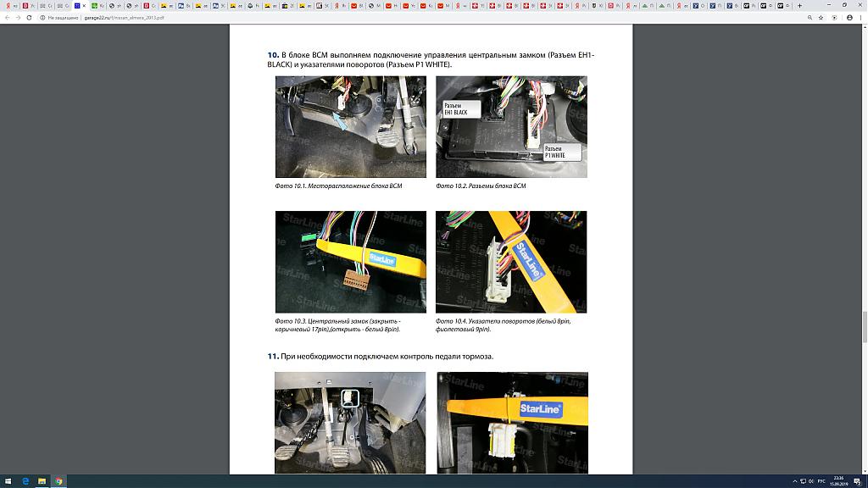Click the PDF vertical scrollbar thumb
Screen dimensions: 868x488
(x=864, y=326)
